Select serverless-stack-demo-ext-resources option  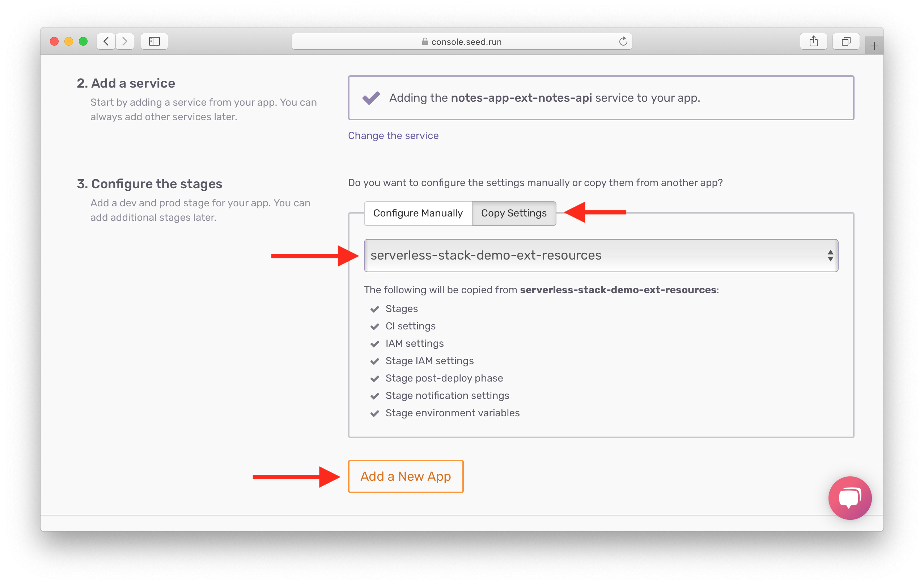pos(599,255)
